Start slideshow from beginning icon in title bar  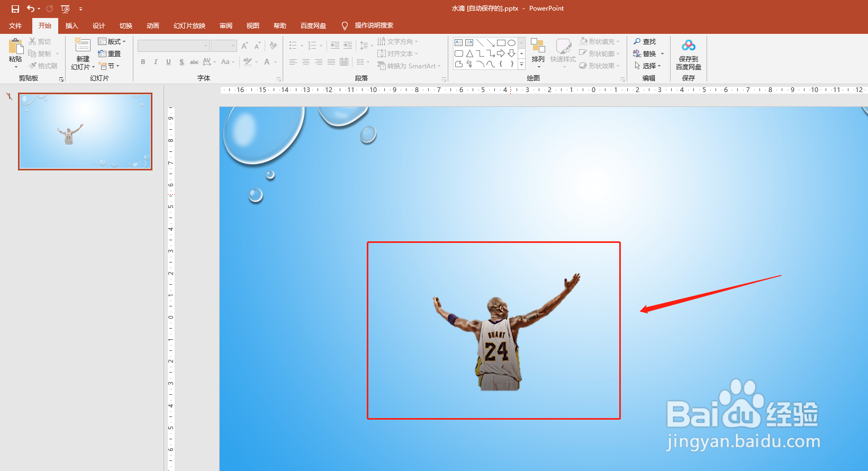(x=65, y=9)
